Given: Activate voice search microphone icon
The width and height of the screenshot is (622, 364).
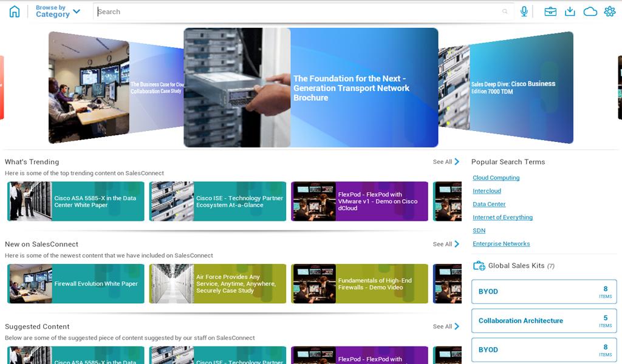Looking at the screenshot, I should [x=524, y=12].
